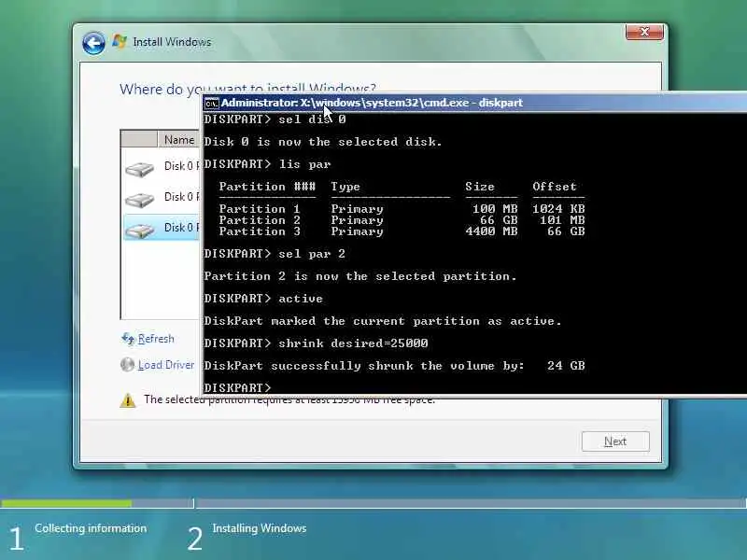The width and height of the screenshot is (747, 560).
Task: Click the Windows flag icon beside Install Windows
Action: (120, 41)
